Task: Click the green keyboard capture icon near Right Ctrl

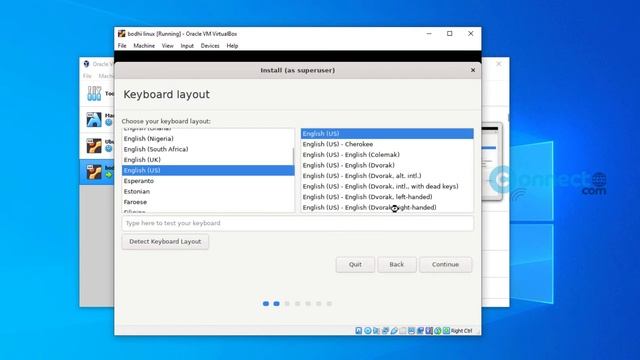Action: point(447,331)
